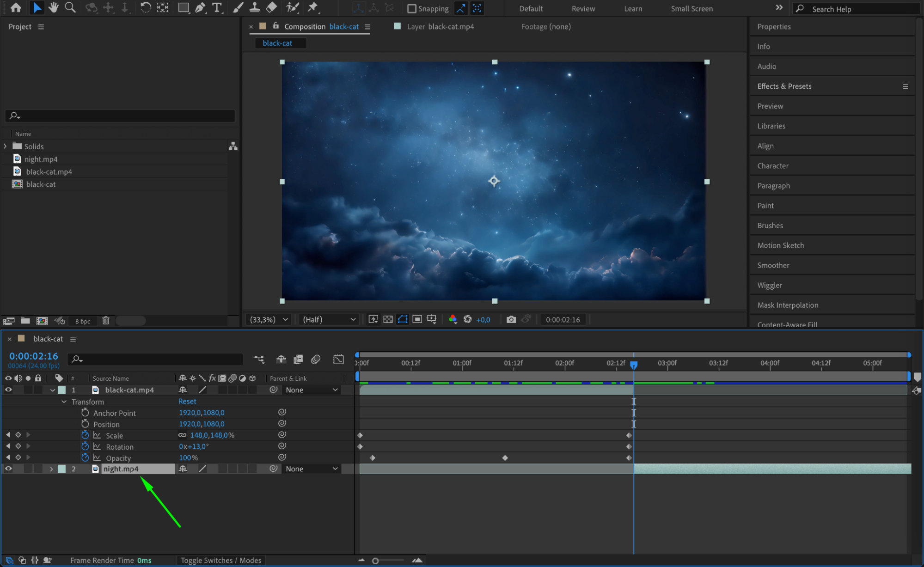Image resolution: width=924 pixels, height=567 pixels.
Task: Expand the Solids folder
Action: coord(6,146)
